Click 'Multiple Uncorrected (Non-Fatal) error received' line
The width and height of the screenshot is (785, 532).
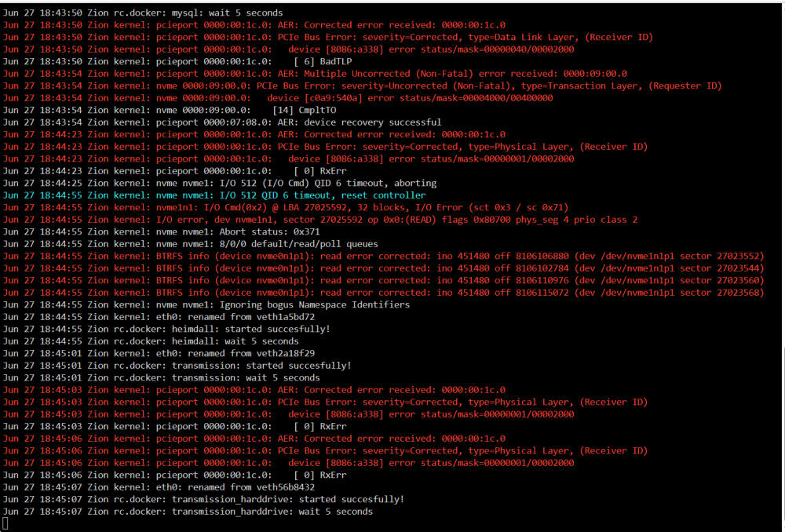tap(315, 74)
